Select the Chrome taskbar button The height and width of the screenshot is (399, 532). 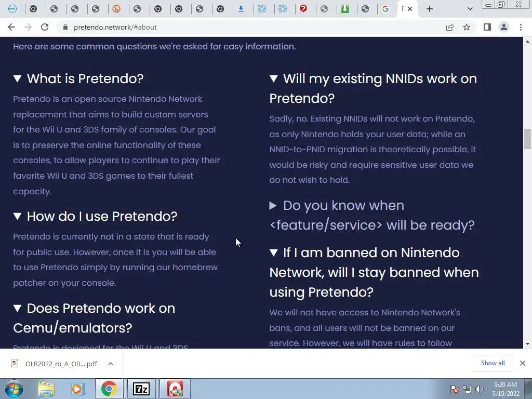coord(109,389)
